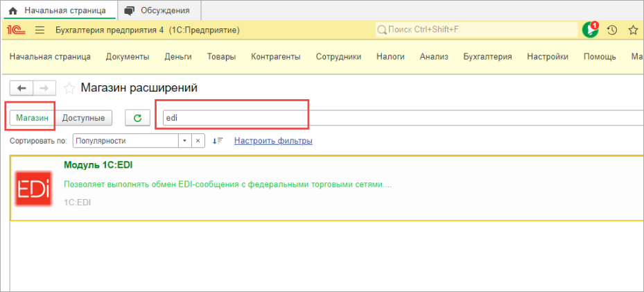Toggle the sort direction icon
Image resolution: width=644 pixels, height=292 pixels.
click(217, 141)
